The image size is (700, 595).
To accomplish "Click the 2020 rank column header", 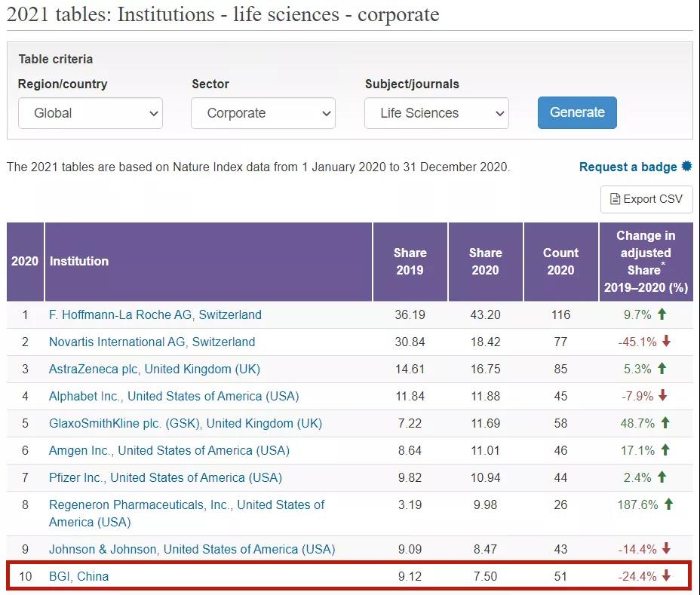I will (25, 262).
